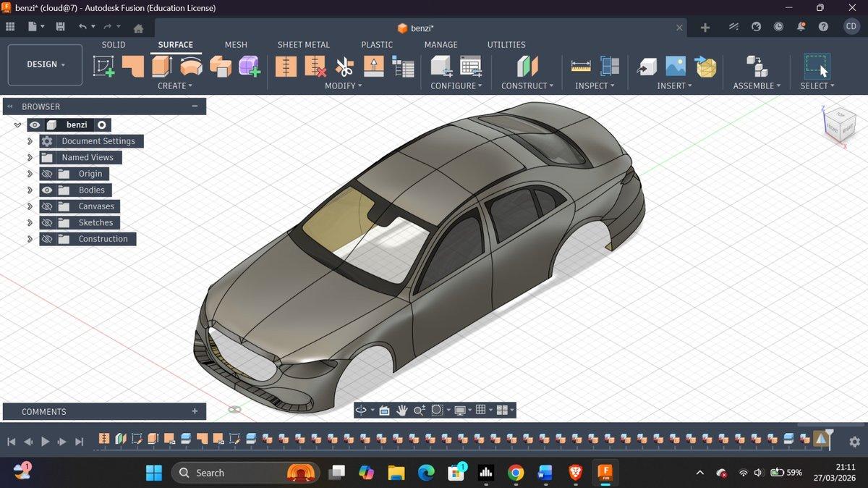Toggle visibility of the benzi root component
868x488 pixels.
pyautogui.click(x=35, y=125)
